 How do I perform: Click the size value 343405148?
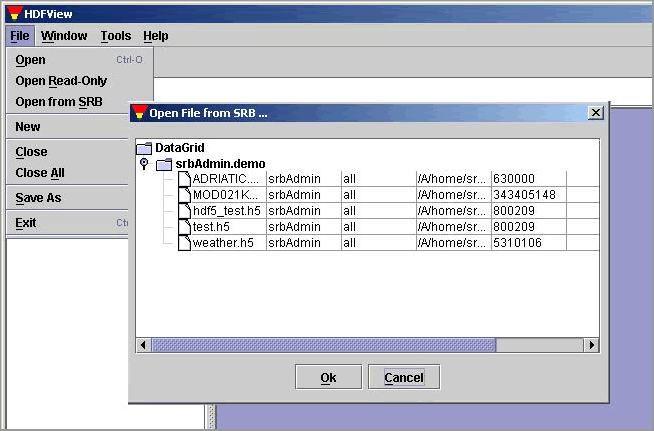(x=524, y=195)
